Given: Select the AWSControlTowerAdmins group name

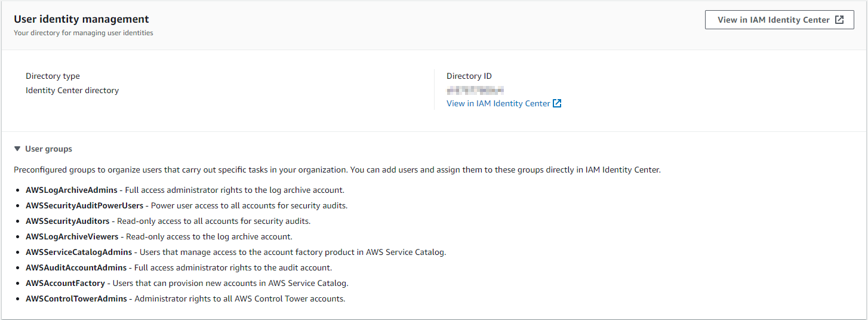Looking at the screenshot, I should [x=76, y=299].
